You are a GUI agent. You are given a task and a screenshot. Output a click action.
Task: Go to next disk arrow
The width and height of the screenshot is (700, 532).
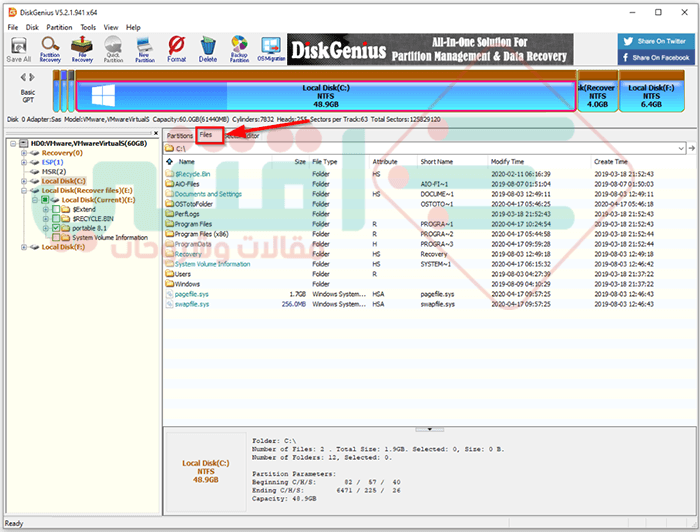[x=32, y=77]
